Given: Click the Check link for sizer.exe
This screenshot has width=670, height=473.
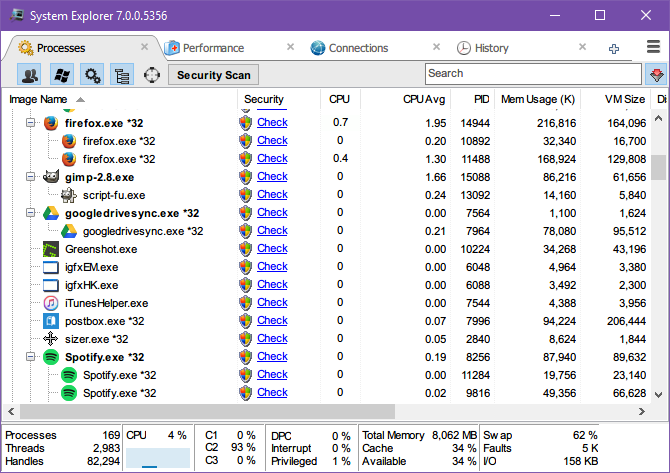Looking at the screenshot, I should point(272,339).
